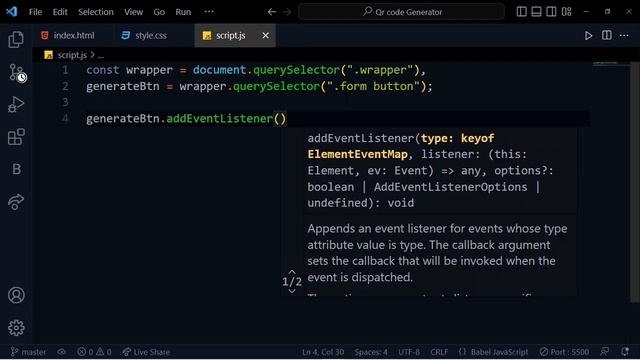The image size is (640, 360).
Task: Click line number 3 in gutter
Action: pyautogui.click(x=65, y=102)
